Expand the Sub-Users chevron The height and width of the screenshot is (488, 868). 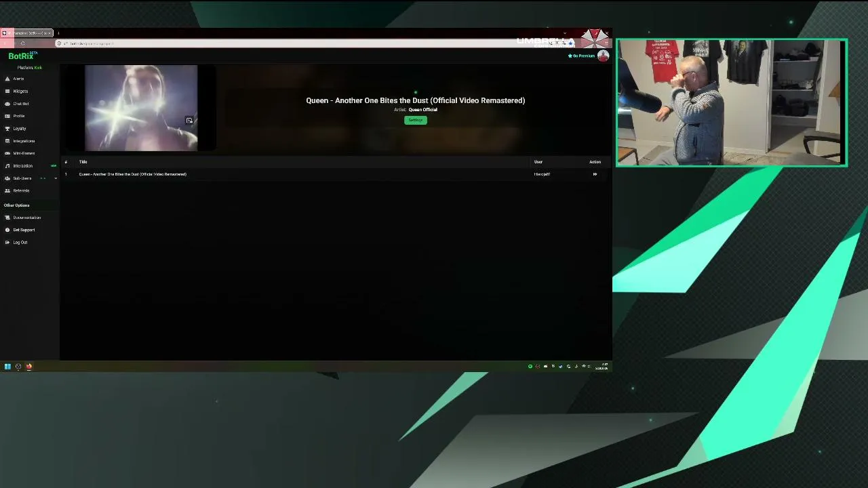pyautogui.click(x=56, y=178)
